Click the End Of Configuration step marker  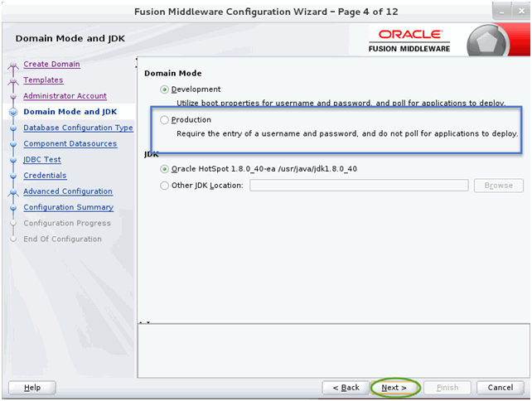click(x=13, y=239)
